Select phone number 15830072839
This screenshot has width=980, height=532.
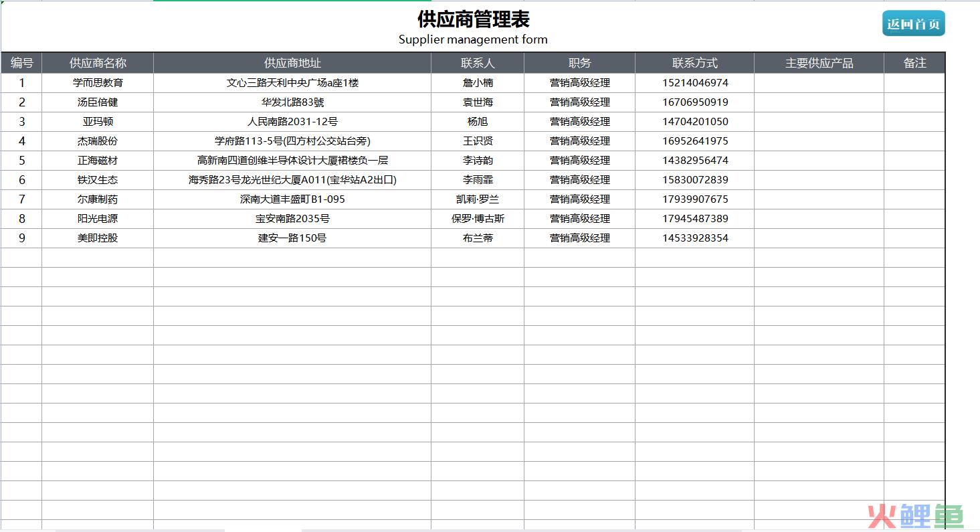pyautogui.click(x=695, y=180)
